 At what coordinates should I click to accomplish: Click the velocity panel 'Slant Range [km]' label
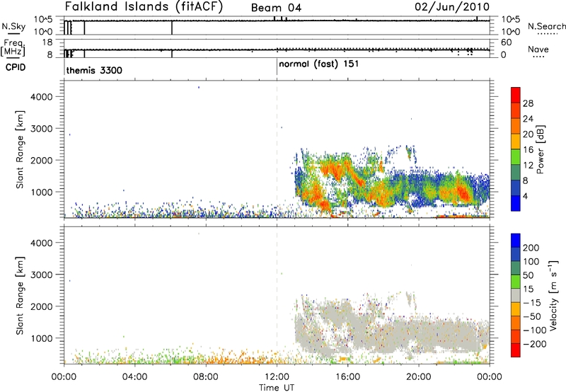click(20, 295)
